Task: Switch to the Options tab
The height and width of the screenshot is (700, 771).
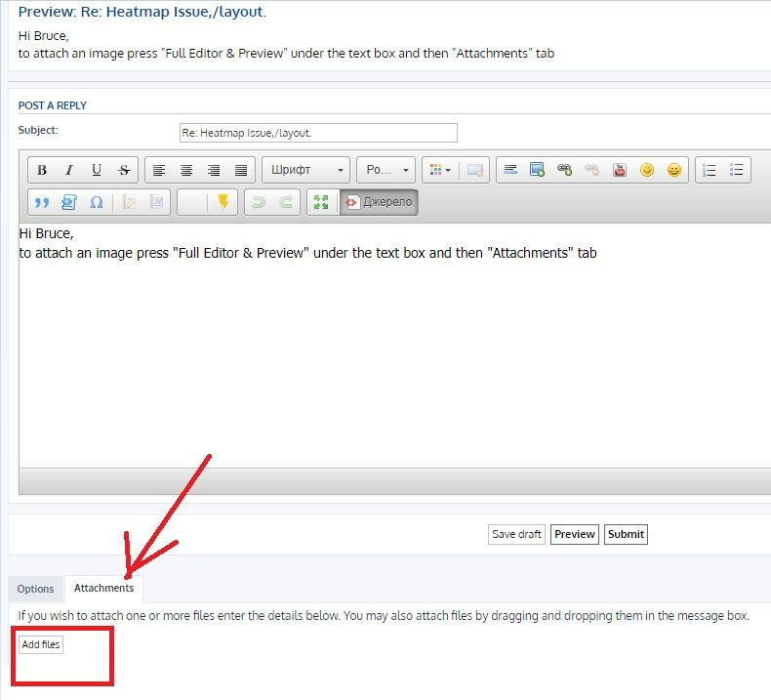Action: pyautogui.click(x=35, y=589)
